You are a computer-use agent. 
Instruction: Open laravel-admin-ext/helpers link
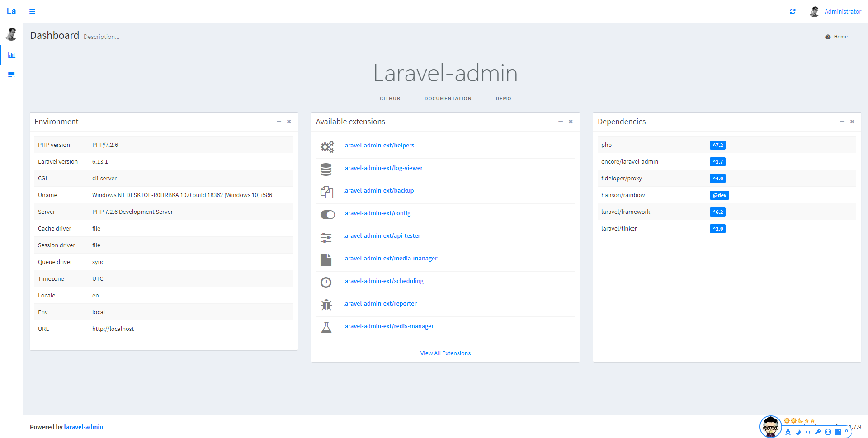[x=378, y=145]
